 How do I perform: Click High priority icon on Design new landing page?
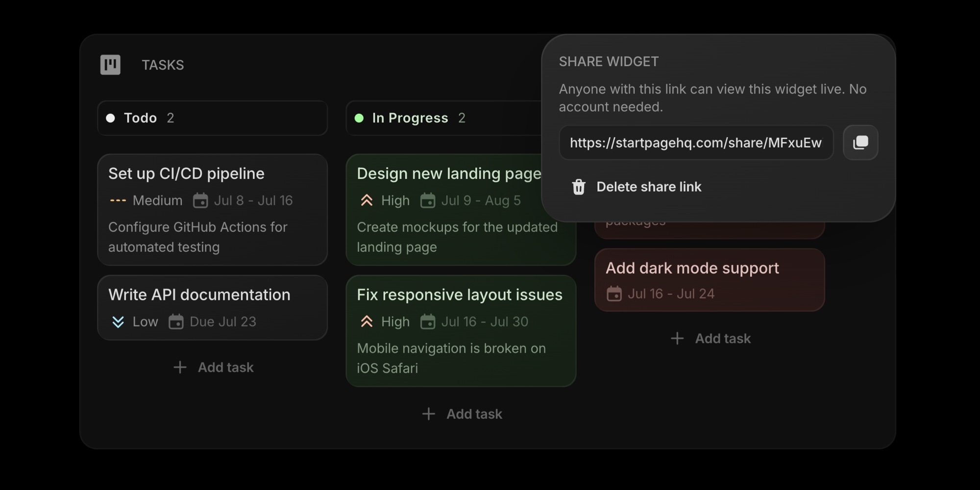[367, 200]
